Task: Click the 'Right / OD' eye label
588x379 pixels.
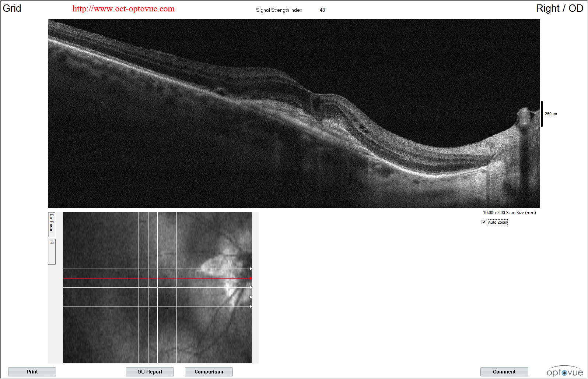Action: click(x=559, y=8)
